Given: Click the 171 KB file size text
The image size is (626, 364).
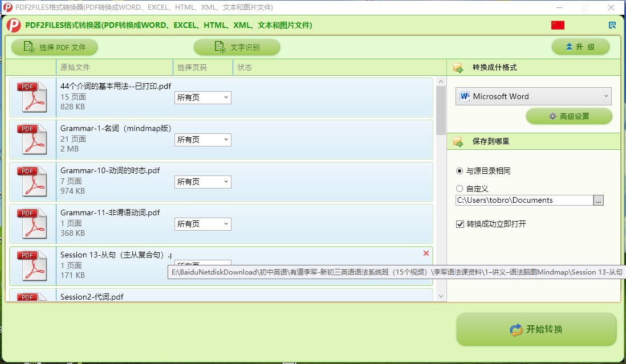Looking at the screenshot, I should (x=72, y=275).
